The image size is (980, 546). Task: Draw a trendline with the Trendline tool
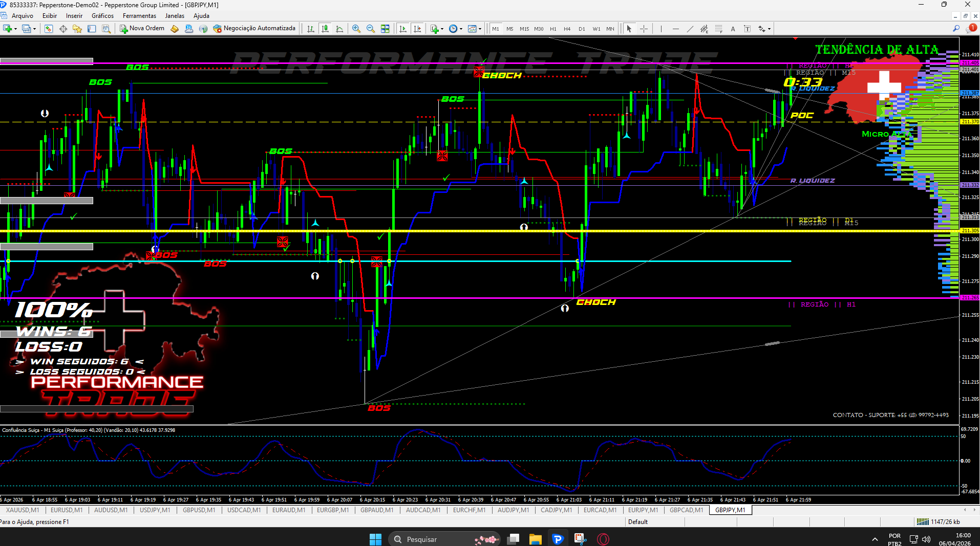click(690, 29)
